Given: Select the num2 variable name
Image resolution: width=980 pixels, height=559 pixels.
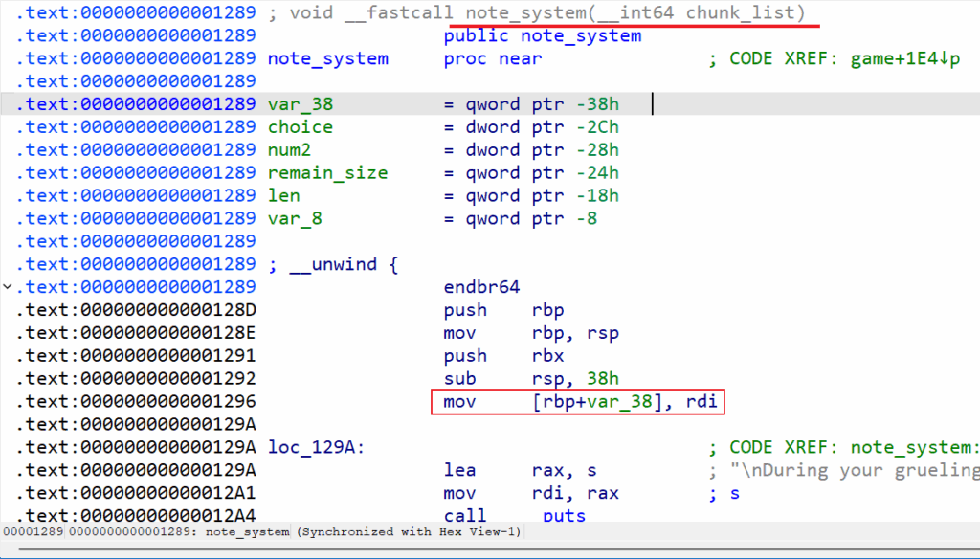Looking at the screenshot, I should pos(289,150).
